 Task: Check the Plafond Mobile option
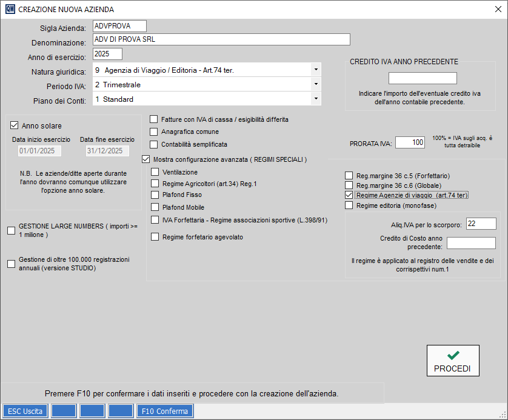(x=155, y=207)
